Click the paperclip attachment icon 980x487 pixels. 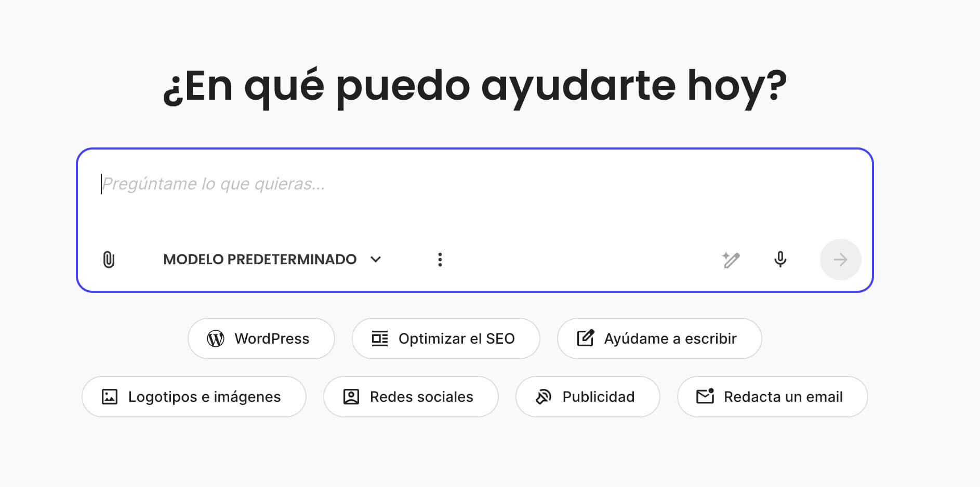click(x=109, y=259)
